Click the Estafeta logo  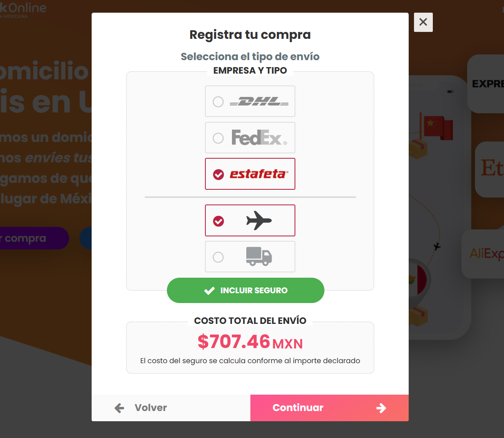259,174
